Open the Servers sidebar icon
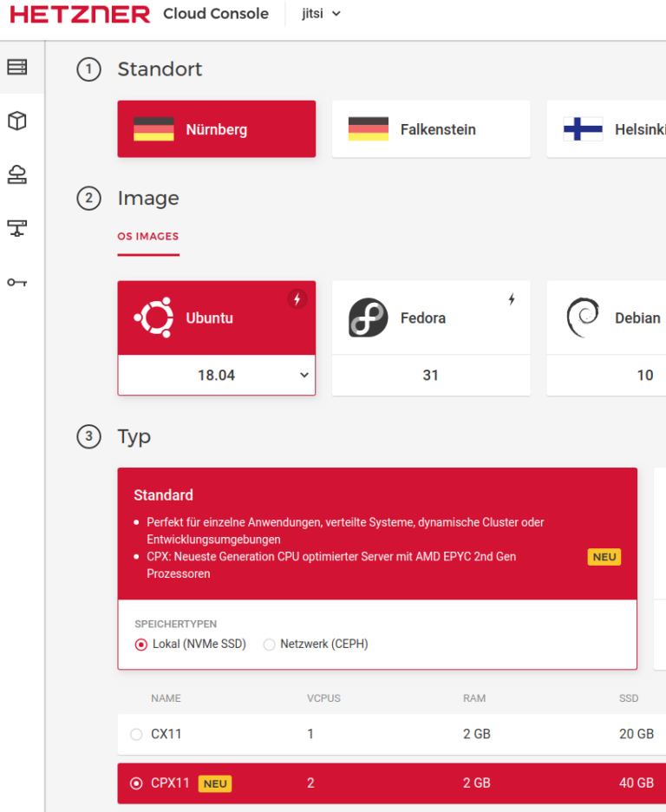This screenshot has height=812, width=666. (x=17, y=68)
